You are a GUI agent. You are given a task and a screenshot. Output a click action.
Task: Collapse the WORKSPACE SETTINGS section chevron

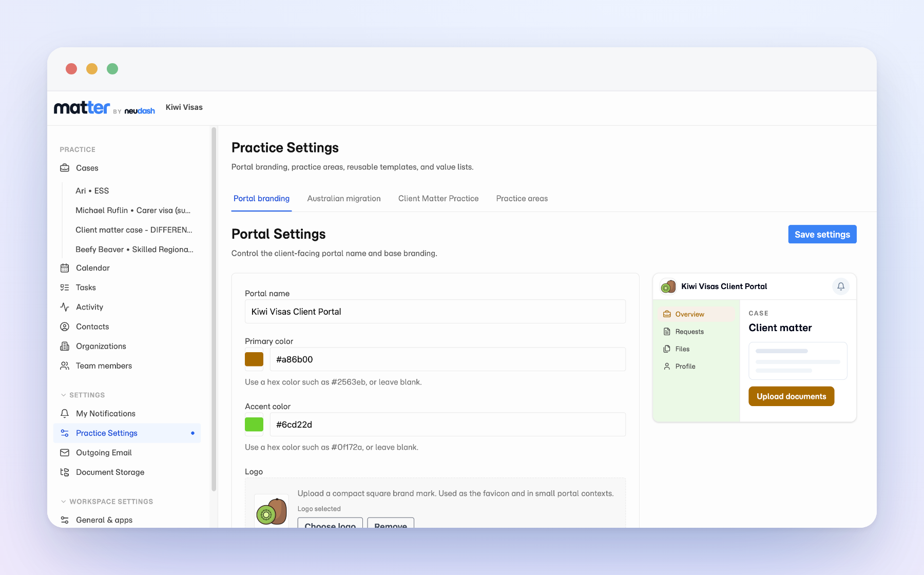click(64, 502)
